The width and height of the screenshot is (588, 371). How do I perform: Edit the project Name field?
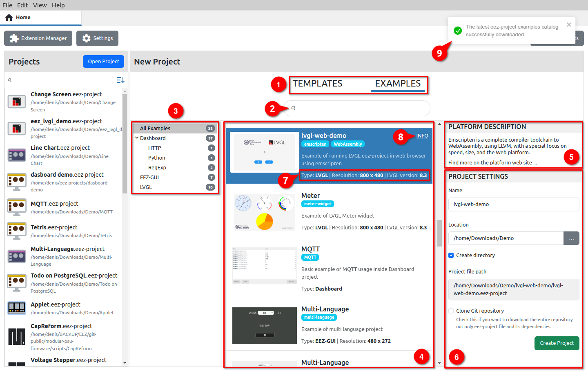(514, 204)
